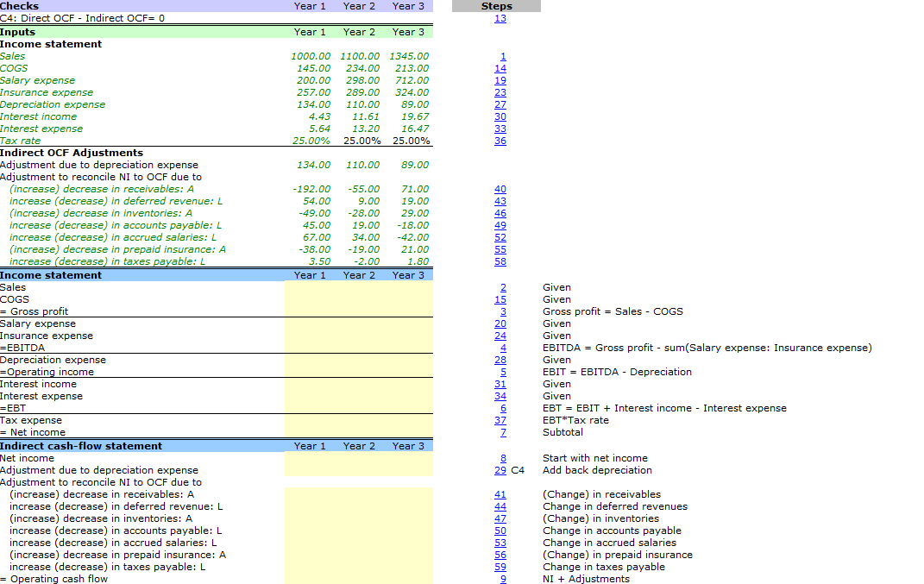Viewport: 924px width, 584px height.
Task: Click step 58 link for taxes payable row
Action: [500, 261]
